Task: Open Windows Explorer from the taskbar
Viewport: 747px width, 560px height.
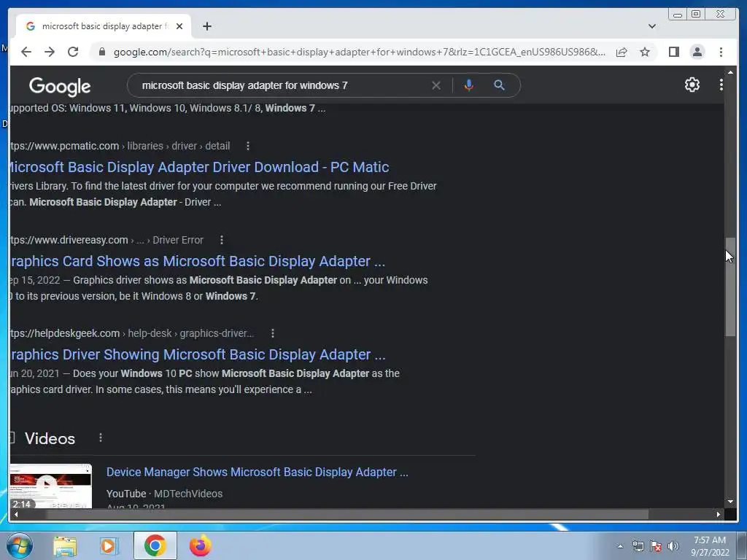Action: [65, 545]
